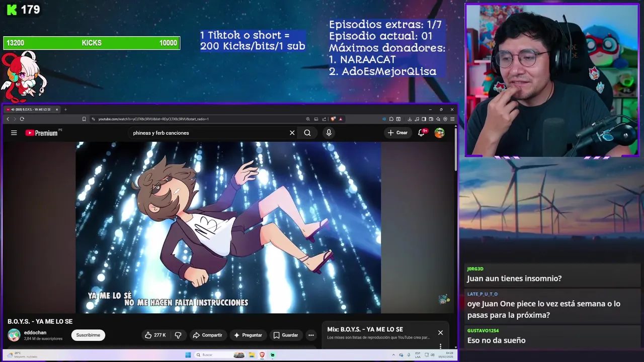The width and height of the screenshot is (644, 362).
Task: Open eddochan channel name link
Action: pyautogui.click(x=35, y=332)
